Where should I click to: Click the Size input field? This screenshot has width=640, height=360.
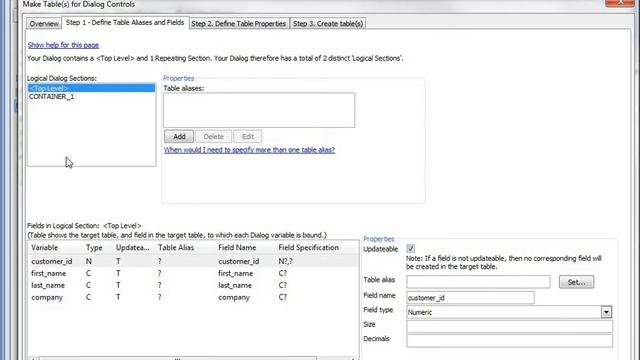(x=509, y=326)
